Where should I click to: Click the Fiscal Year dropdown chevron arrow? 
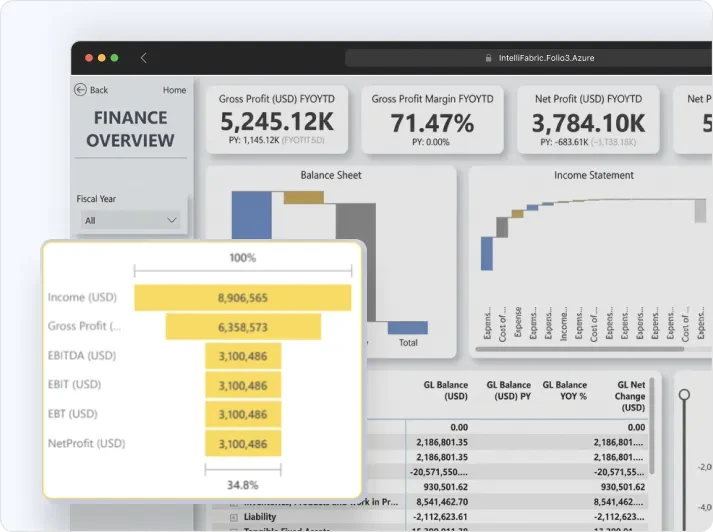click(x=171, y=221)
